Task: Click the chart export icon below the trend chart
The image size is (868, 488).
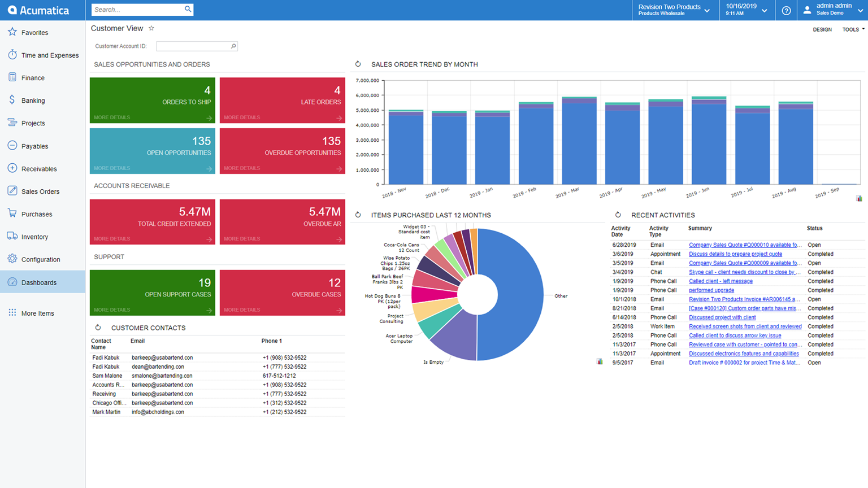Action: [x=858, y=198]
